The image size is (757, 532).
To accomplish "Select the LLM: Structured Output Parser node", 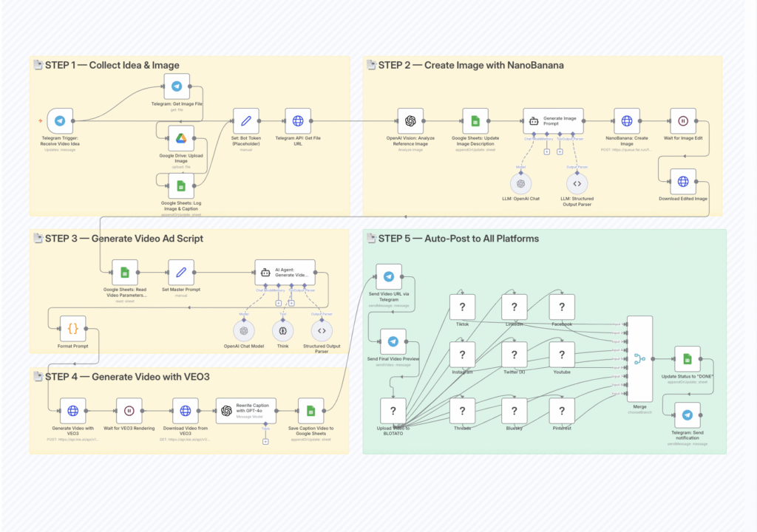I will click(577, 183).
